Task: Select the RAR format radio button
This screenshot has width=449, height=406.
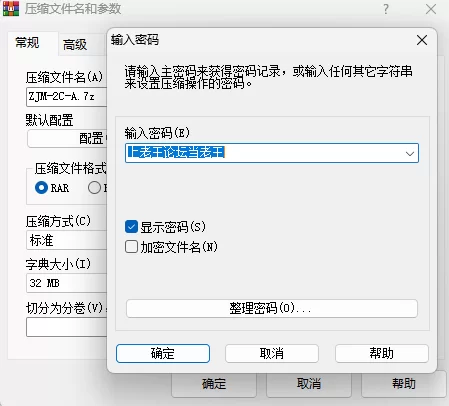Action: [41, 188]
